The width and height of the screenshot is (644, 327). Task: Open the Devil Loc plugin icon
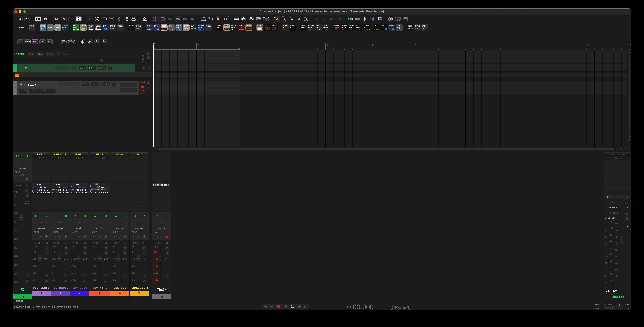[241, 27]
